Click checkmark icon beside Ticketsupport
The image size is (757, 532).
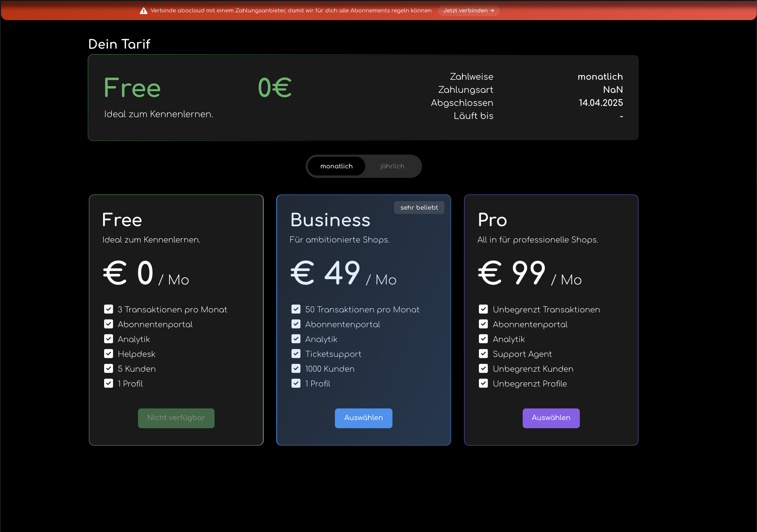coord(296,354)
